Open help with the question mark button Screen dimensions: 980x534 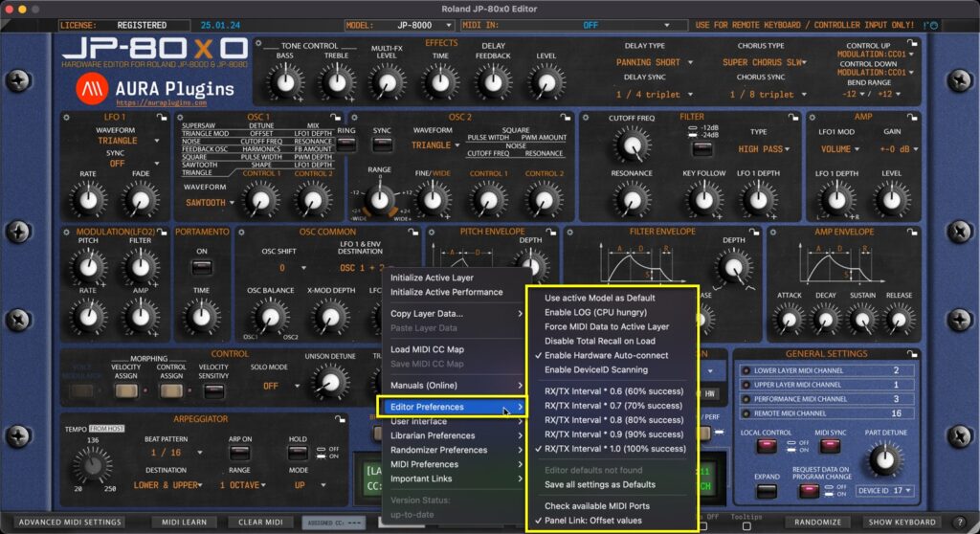click(x=961, y=522)
